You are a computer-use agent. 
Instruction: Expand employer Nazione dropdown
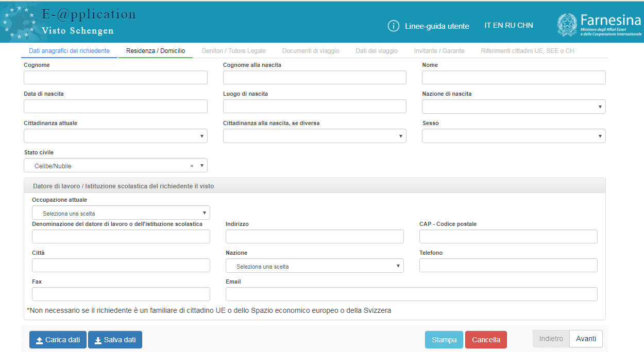[315, 266]
